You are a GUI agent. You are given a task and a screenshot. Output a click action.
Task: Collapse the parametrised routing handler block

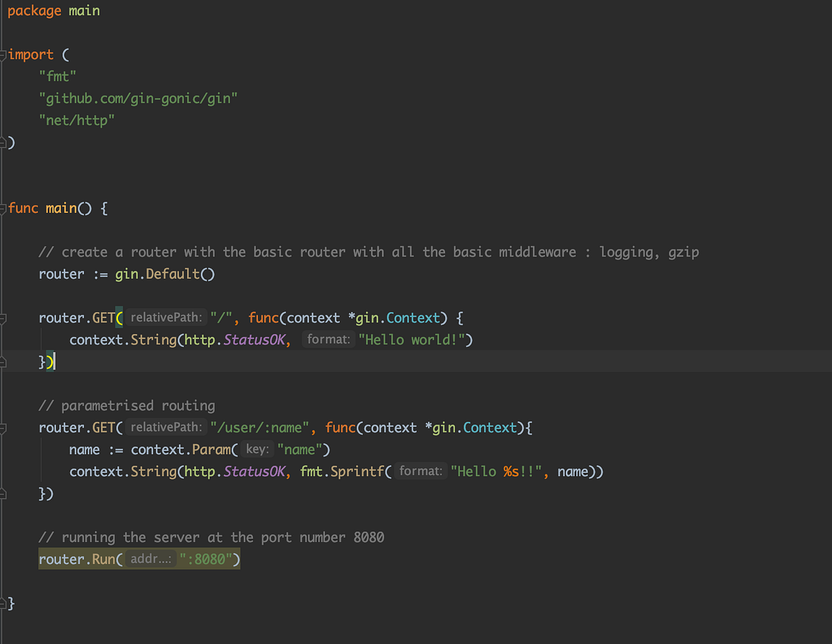tap(3, 428)
